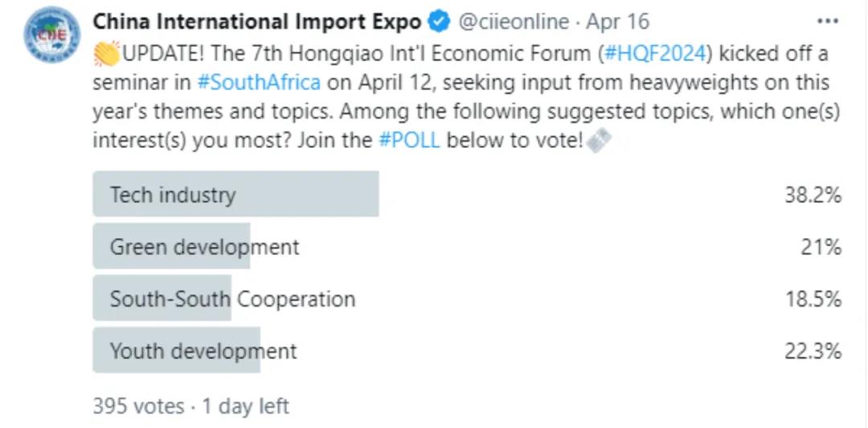Click the 18.5% result value

813,298
